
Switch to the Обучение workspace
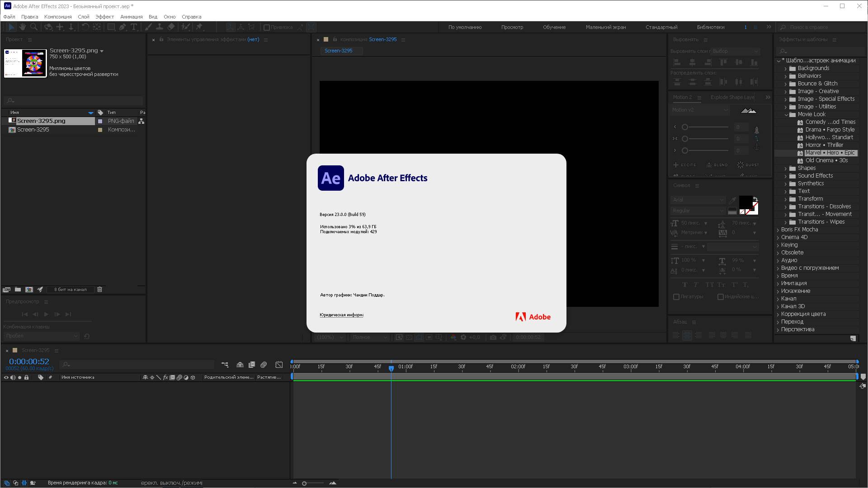[554, 27]
